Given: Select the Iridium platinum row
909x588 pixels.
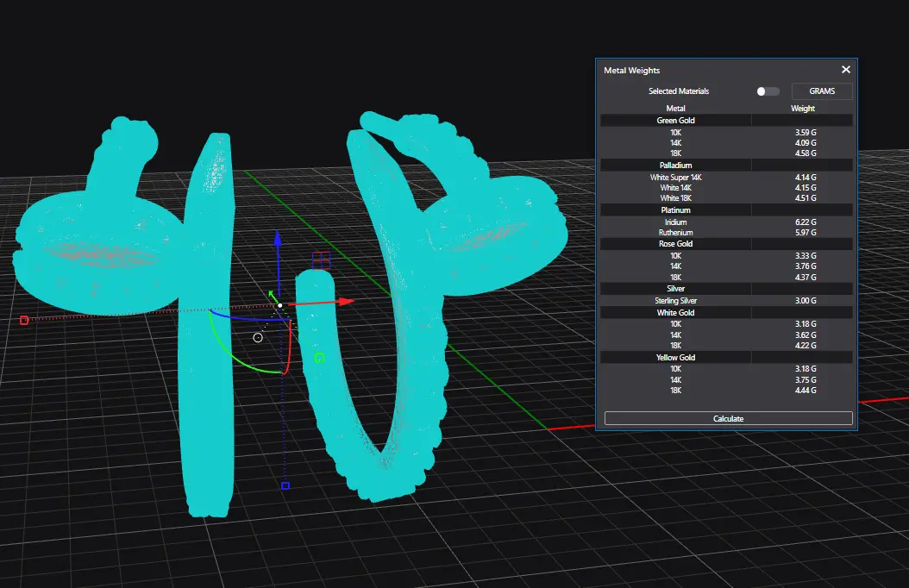Looking at the screenshot, I should tap(675, 222).
